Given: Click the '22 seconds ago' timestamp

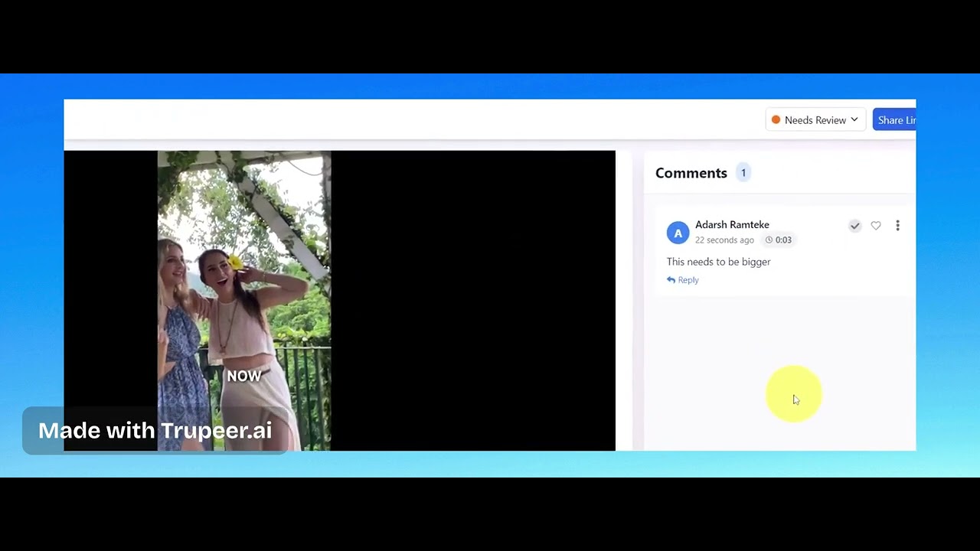Looking at the screenshot, I should [x=724, y=240].
